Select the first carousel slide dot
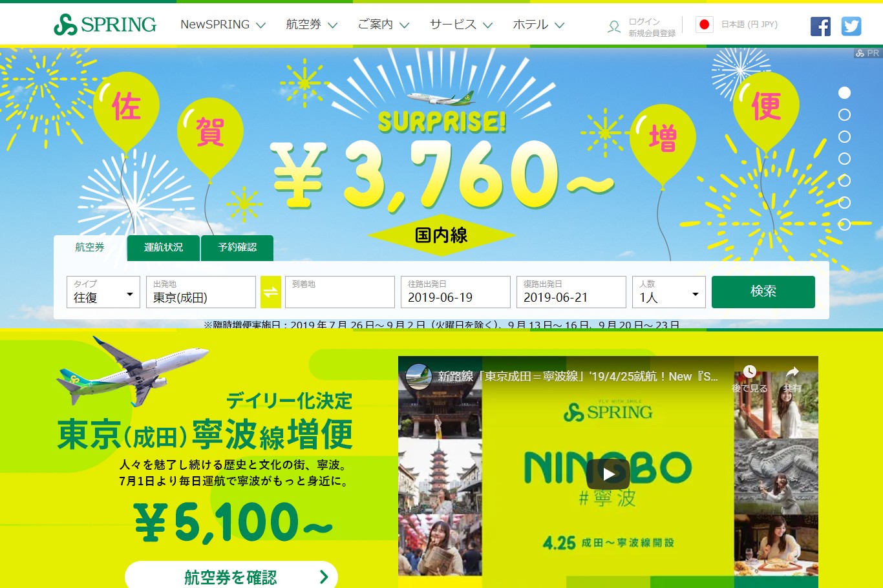The height and width of the screenshot is (588, 883). coord(844,93)
